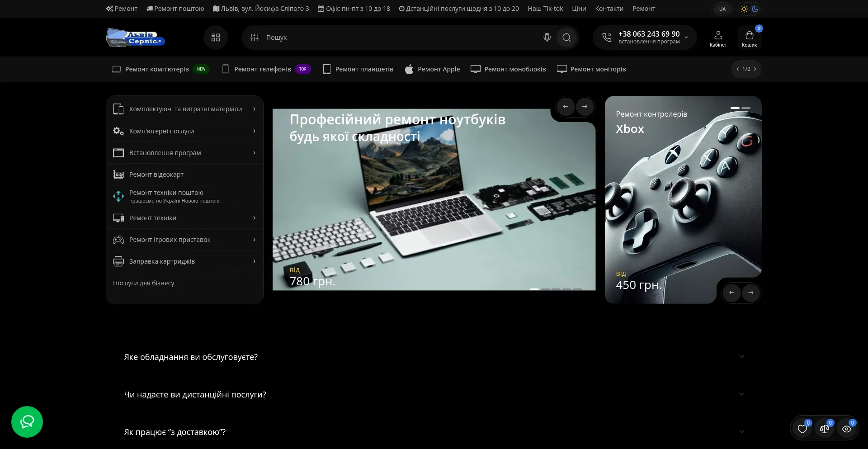This screenshot has height=449, width=868.
Task: Open the compare scales icon
Action: 825,429
